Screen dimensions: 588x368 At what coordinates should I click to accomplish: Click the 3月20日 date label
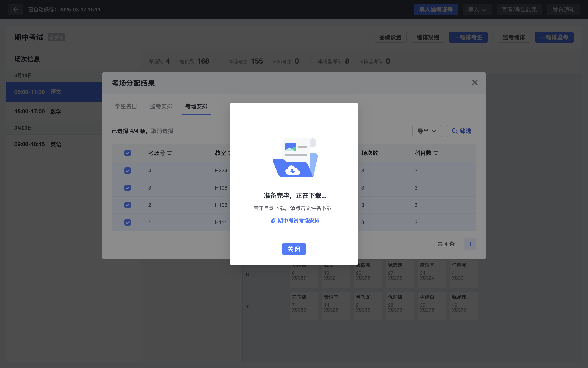tap(23, 128)
